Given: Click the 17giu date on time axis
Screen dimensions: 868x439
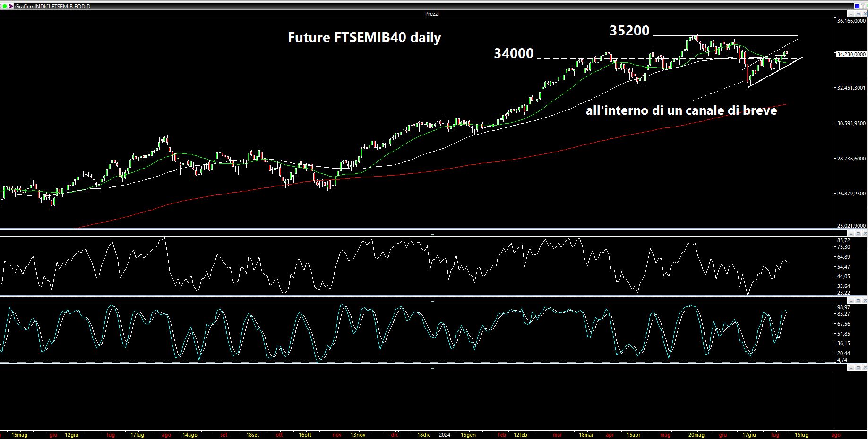Looking at the screenshot, I should pos(749,435).
